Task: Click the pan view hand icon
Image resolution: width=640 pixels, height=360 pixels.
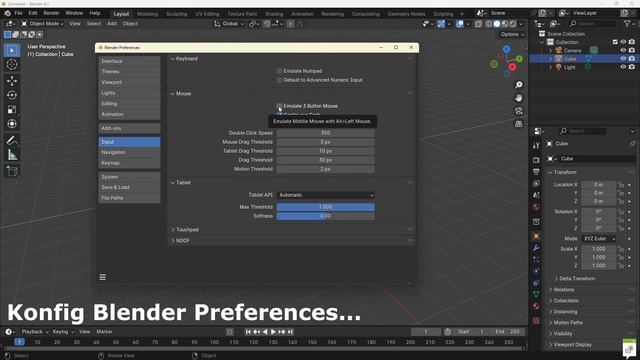Action: (518, 98)
